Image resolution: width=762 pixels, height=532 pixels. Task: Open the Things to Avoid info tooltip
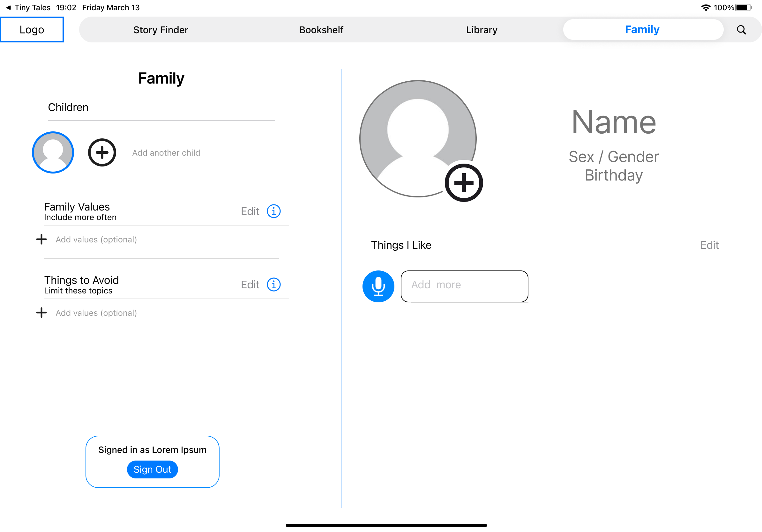(x=273, y=284)
